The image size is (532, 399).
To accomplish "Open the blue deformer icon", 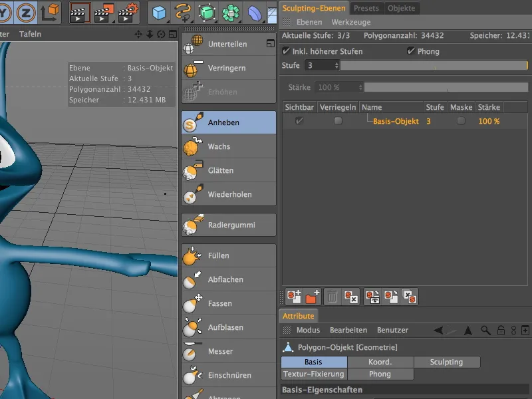I will coord(255,13).
